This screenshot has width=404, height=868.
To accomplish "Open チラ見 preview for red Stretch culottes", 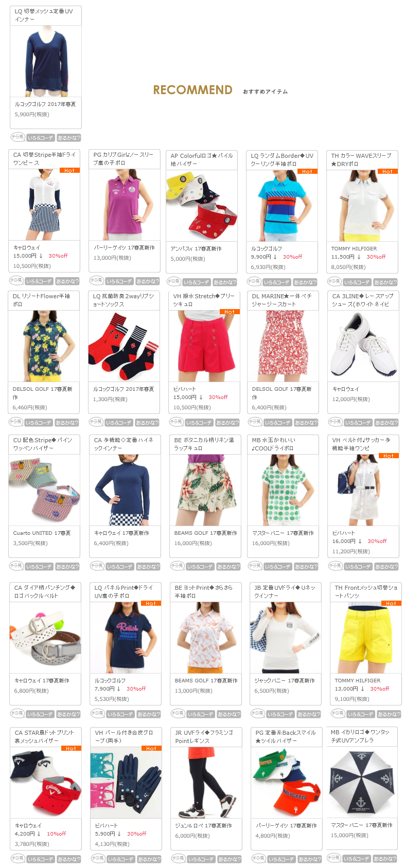I will click(x=176, y=422).
